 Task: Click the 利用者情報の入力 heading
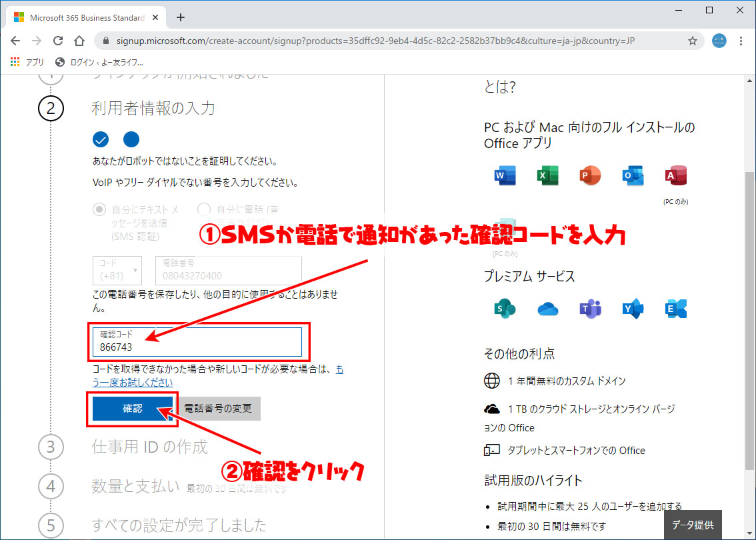pos(153,108)
